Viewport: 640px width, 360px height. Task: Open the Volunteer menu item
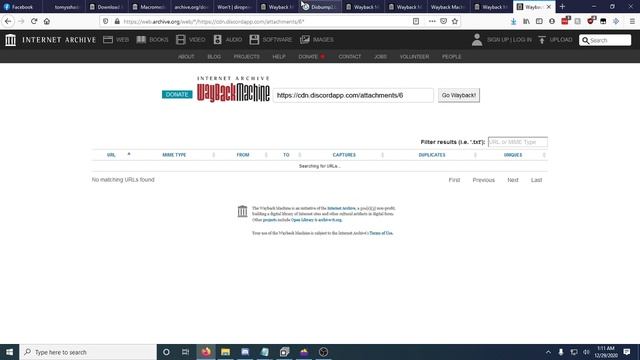414,57
